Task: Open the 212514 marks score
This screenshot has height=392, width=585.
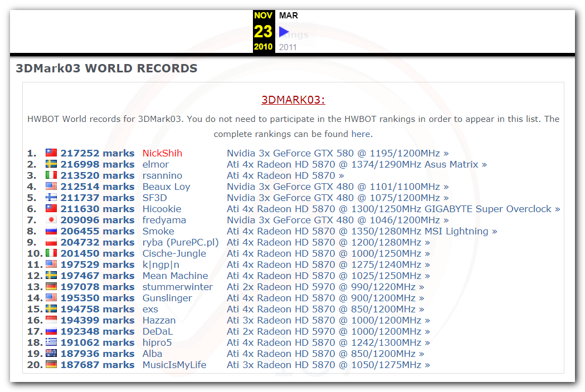Action: tap(97, 187)
